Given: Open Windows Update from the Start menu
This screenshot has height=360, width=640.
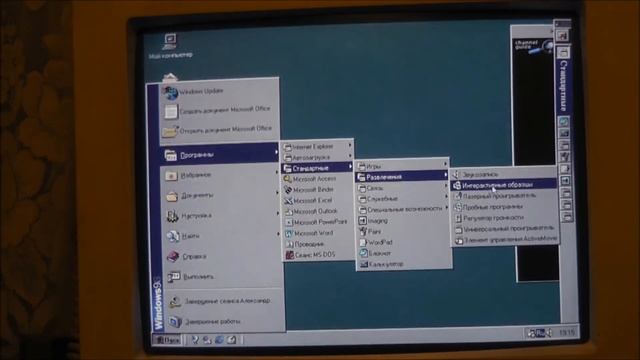Looking at the screenshot, I should [x=220, y=92].
